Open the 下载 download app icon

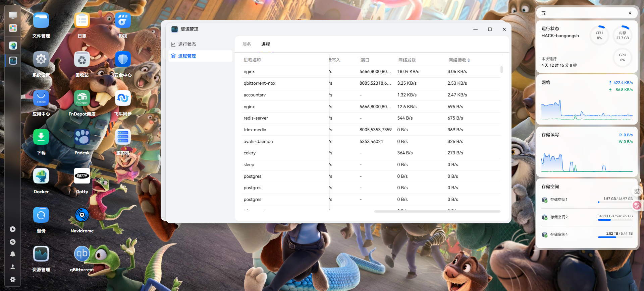tap(41, 137)
